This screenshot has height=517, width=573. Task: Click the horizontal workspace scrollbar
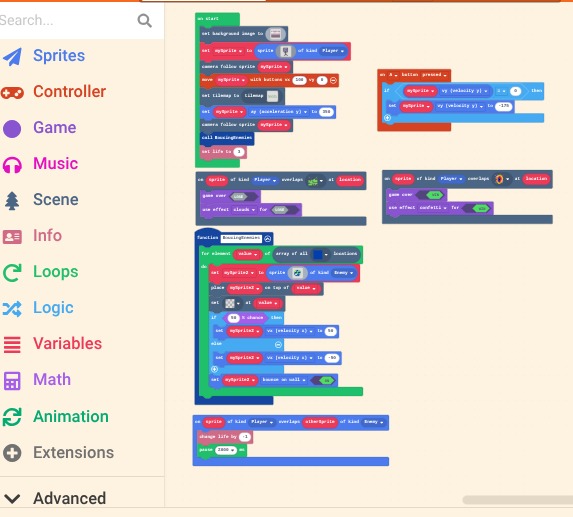[517, 499]
